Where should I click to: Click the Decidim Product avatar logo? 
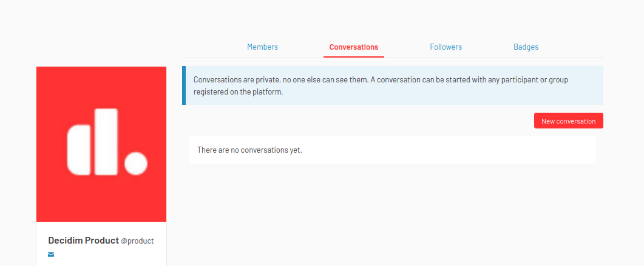(x=101, y=144)
